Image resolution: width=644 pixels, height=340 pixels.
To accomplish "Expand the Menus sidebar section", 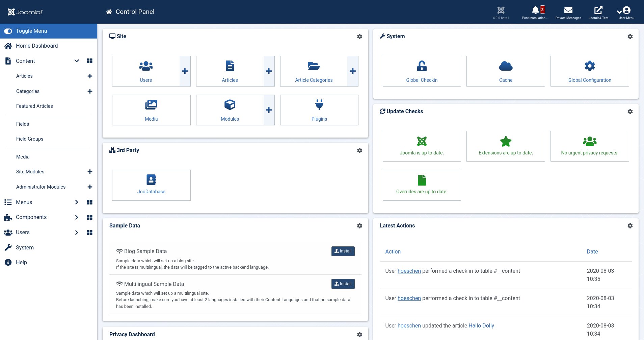I will (x=77, y=202).
